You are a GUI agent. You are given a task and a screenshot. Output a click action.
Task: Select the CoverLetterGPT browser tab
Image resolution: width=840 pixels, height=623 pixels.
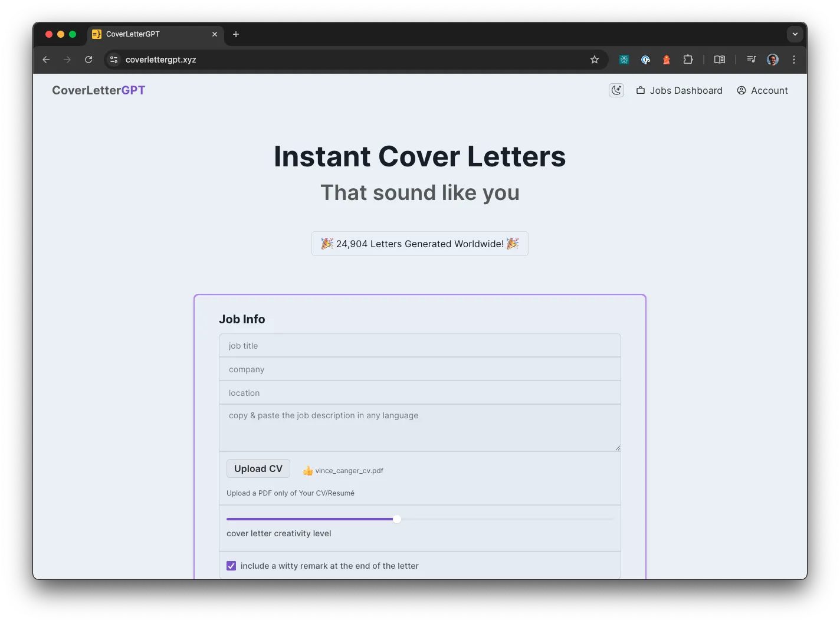coord(142,34)
